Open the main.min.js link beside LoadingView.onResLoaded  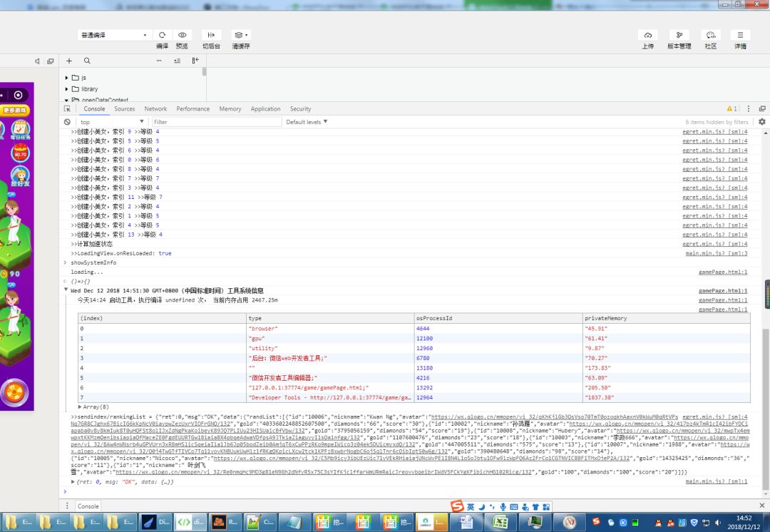click(717, 253)
